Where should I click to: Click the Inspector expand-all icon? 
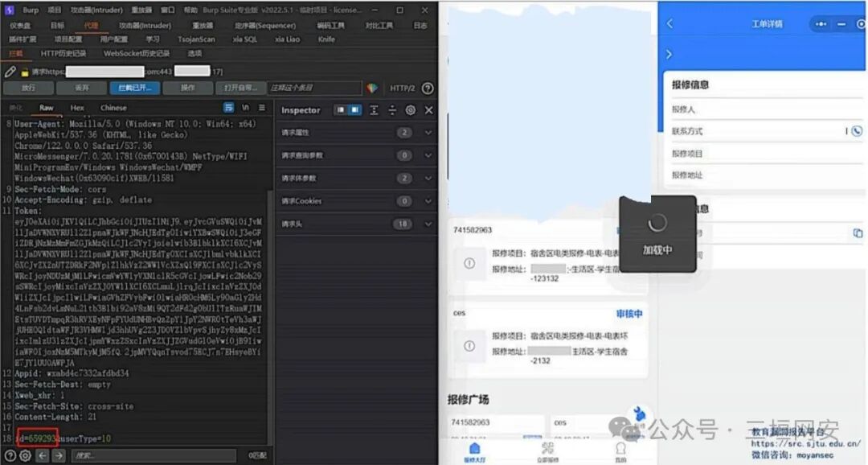(375, 109)
